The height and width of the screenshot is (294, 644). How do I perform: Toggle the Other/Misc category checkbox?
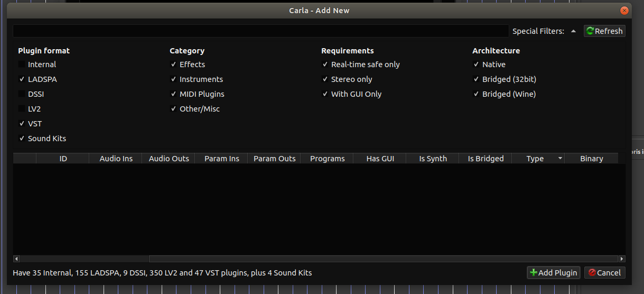point(173,109)
